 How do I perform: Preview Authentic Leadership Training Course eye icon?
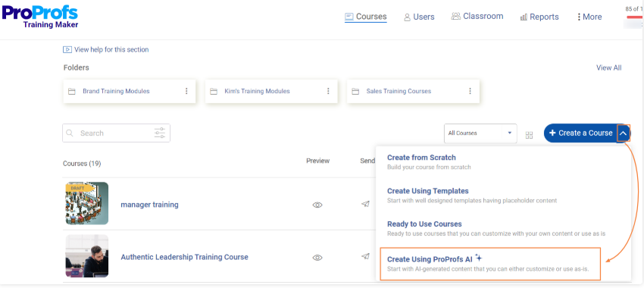(317, 258)
